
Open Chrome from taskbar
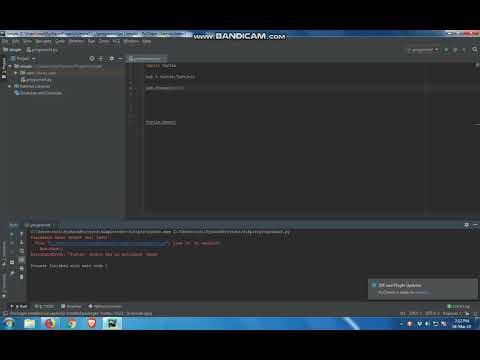coord(71,323)
